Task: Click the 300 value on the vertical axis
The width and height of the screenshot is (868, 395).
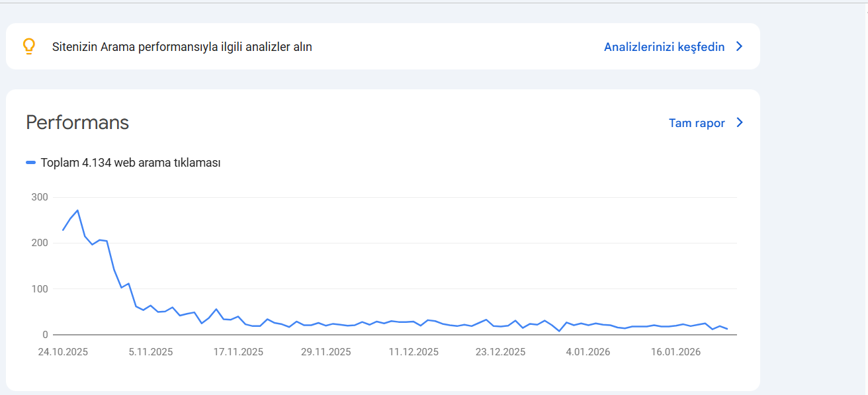Action: click(40, 197)
